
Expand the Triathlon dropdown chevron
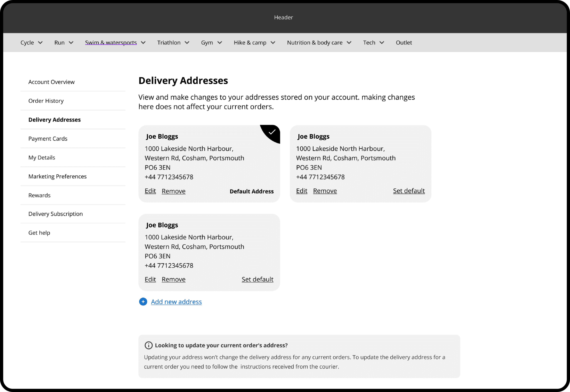[x=187, y=43]
